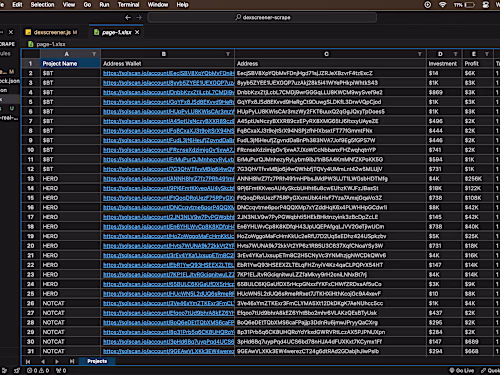The width and height of the screenshot is (500, 375).
Task: Select column A header
Action: pos(66,54)
